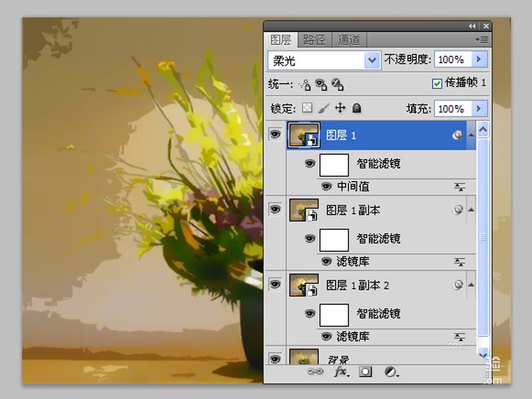Collapse smart filters of 图层 1 副本
532x399 pixels.
point(471,210)
